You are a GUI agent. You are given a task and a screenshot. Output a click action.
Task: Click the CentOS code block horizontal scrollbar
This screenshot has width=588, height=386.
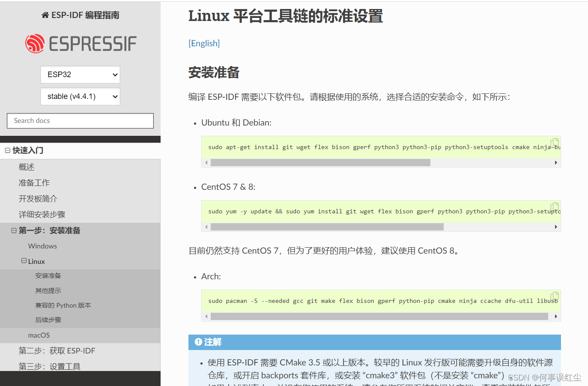[x=327, y=227]
